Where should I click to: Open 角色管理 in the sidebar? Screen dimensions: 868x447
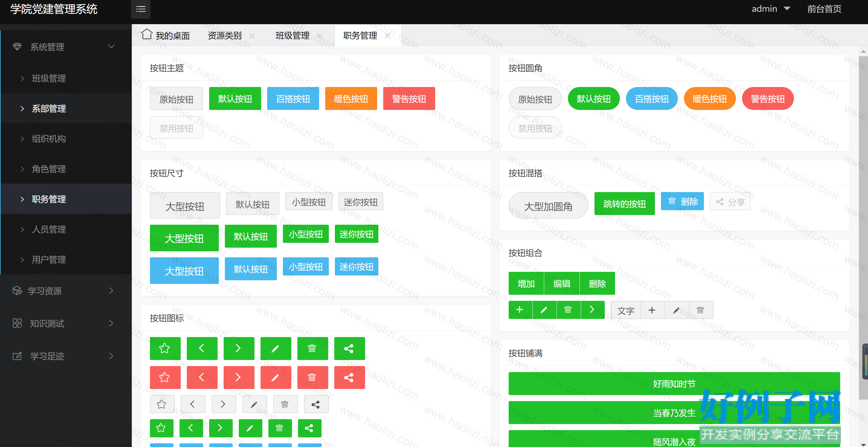(x=66, y=169)
